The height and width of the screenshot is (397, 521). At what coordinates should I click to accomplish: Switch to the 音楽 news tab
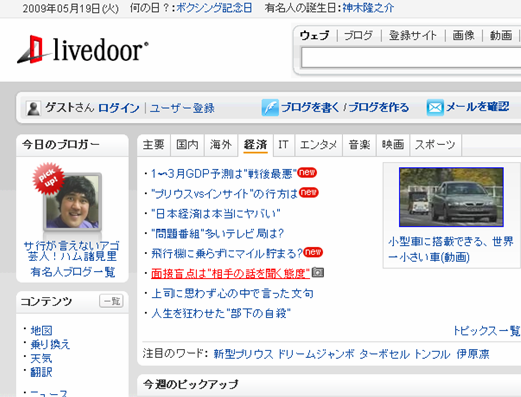tap(359, 145)
